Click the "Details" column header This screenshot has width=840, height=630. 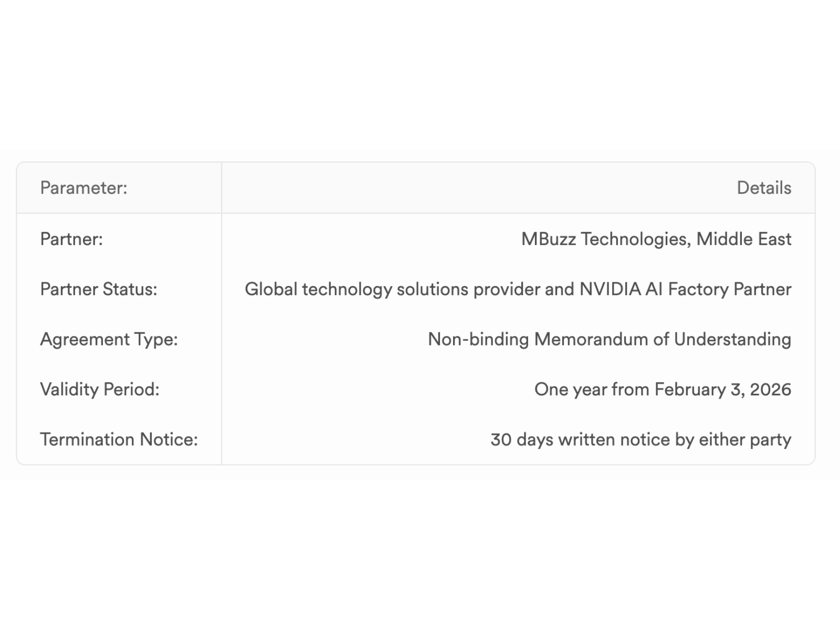click(764, 188)
